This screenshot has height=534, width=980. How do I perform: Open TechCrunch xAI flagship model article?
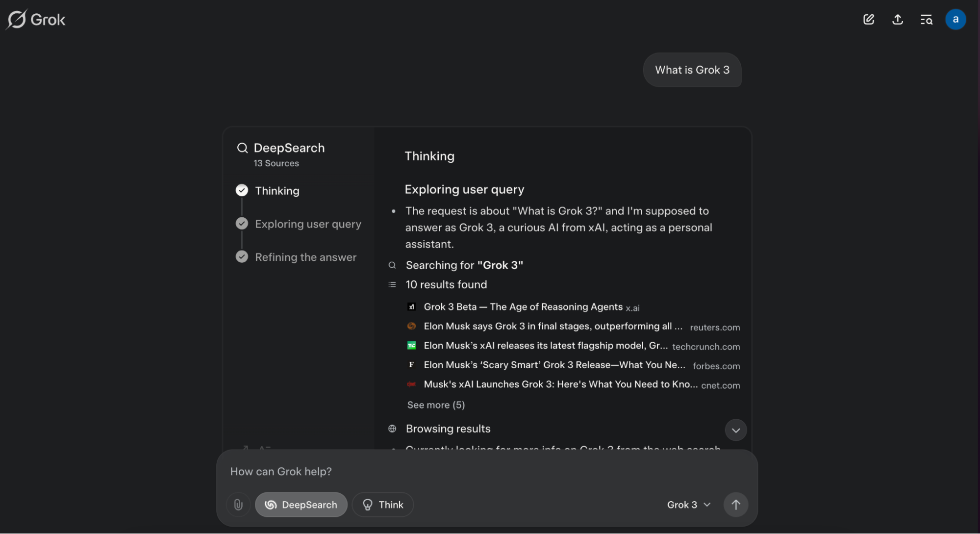pyautogui.click(x=546, y=346)
